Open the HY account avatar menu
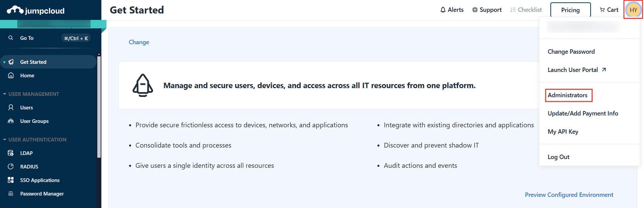 point(633,10)
